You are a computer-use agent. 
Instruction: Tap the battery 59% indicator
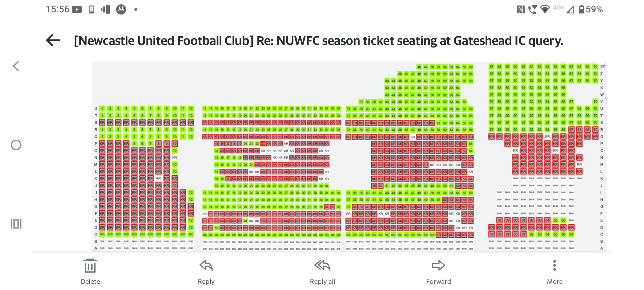(591, 9)
